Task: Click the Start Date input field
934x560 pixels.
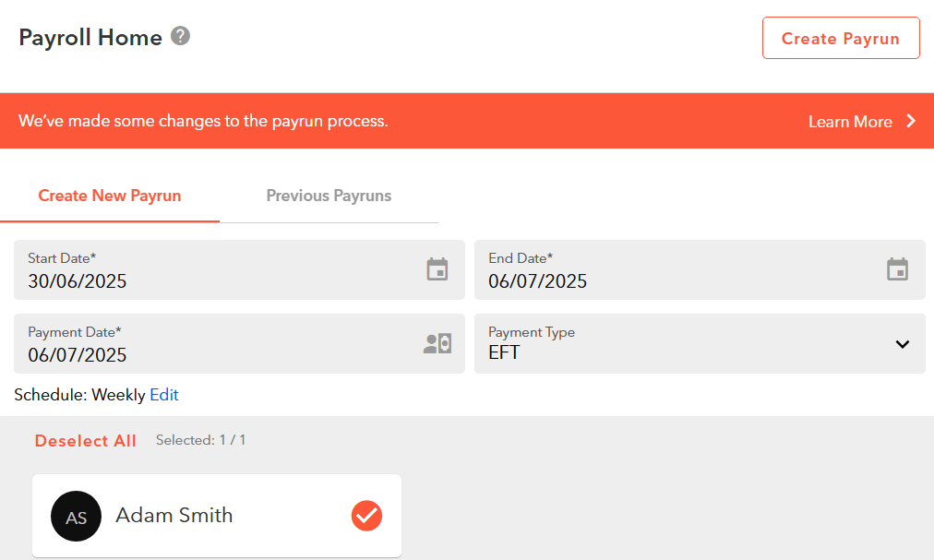Action: tap(239, 270)
